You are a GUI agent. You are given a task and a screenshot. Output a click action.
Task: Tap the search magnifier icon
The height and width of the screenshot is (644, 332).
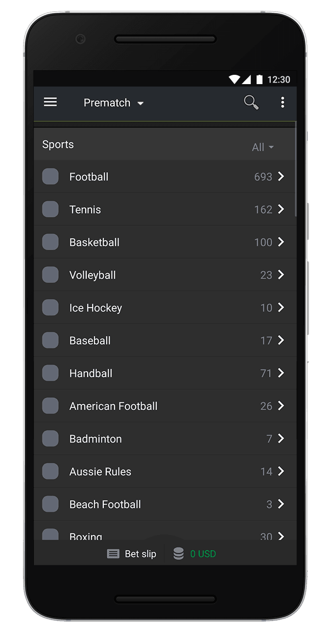pyautogui.click(x=251, y=102)
